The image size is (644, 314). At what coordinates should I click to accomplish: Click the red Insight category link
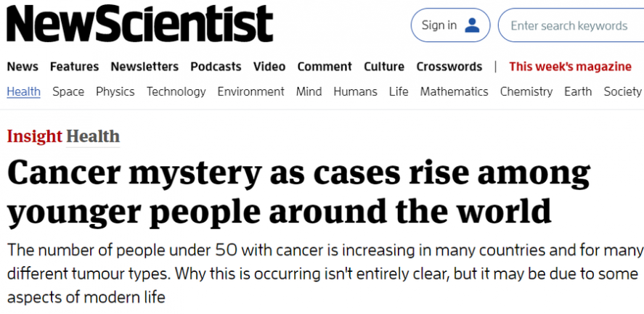click(34, 136)
